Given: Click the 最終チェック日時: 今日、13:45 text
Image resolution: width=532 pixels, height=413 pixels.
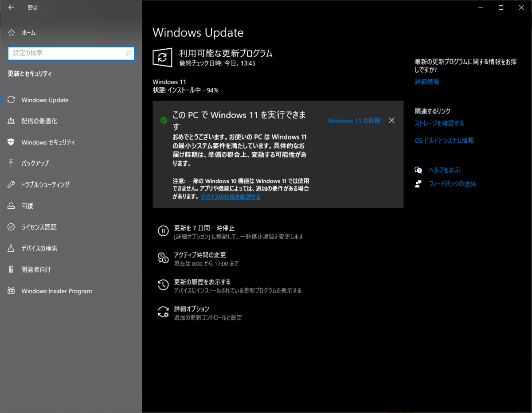Looking at the screenshot, I should [x=217, y=63].
